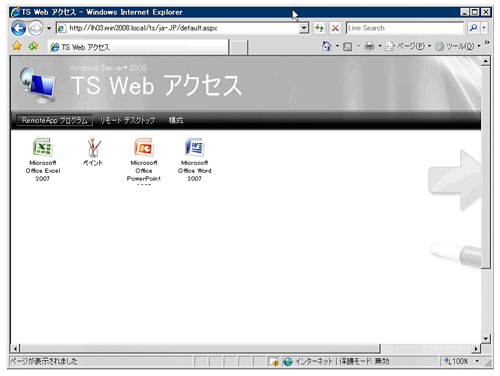
Task: Click the TS Web Access computer logo
Action: [37, 85]
